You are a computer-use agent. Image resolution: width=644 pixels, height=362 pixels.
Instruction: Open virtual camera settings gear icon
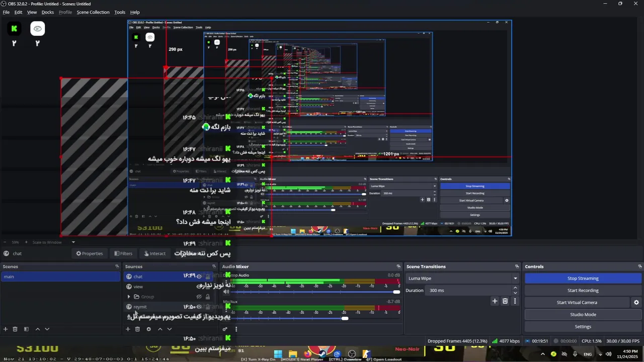[x=636, y=302]
